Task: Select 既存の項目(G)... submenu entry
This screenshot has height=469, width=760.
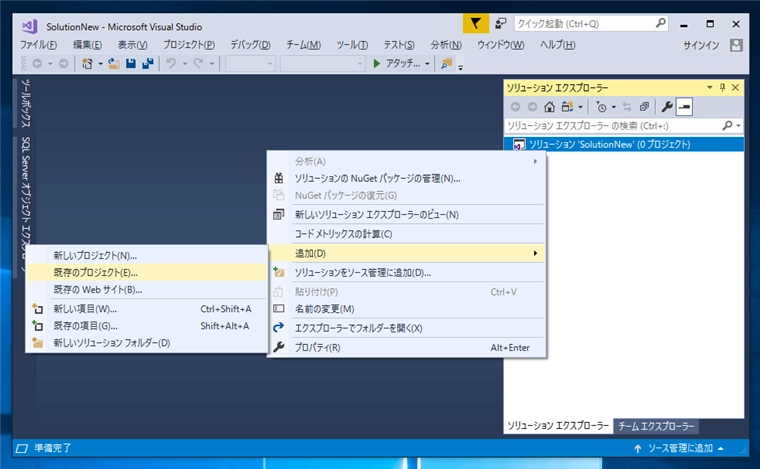Action: (x=146, y=326)
